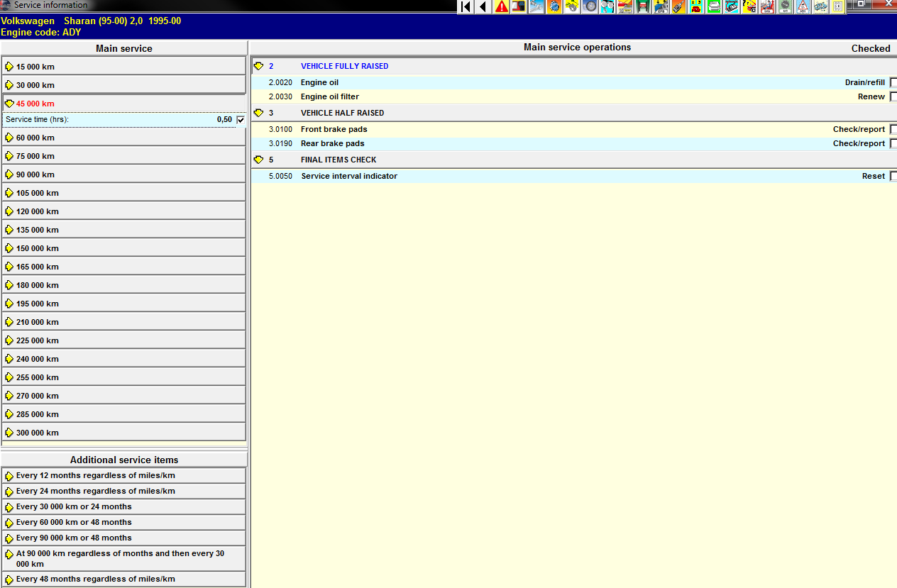897x588 pixels.
Task: Click the green printer icon
Action: (715, 6)
